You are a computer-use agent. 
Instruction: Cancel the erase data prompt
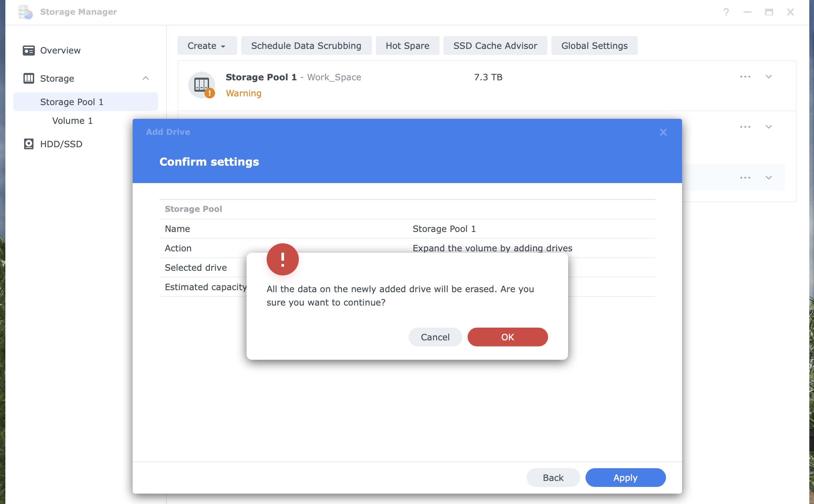pos(435,337)
